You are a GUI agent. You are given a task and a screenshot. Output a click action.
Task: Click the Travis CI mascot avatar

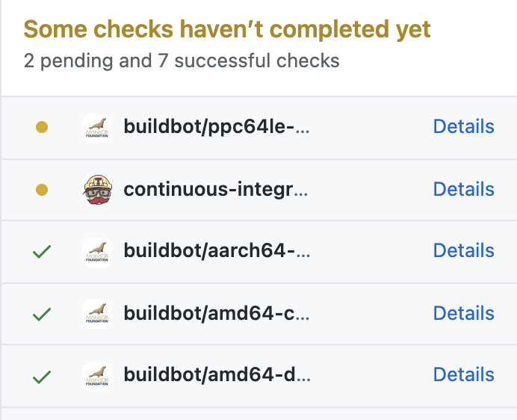click(x=97, y=190)
